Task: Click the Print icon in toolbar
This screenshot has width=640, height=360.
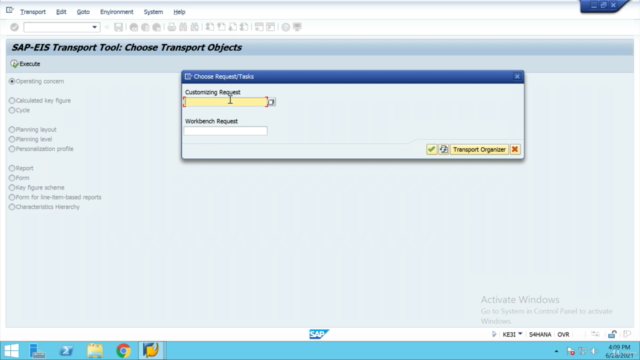Action: 171,27
